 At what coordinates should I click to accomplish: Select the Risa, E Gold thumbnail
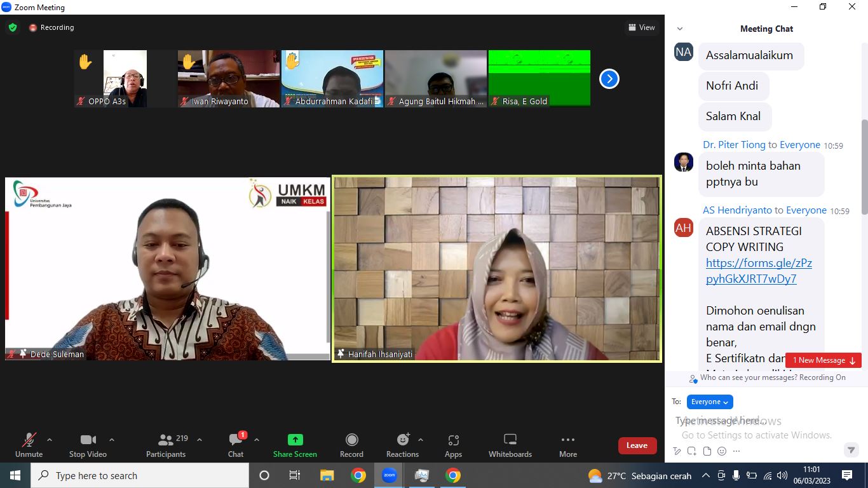539,79
